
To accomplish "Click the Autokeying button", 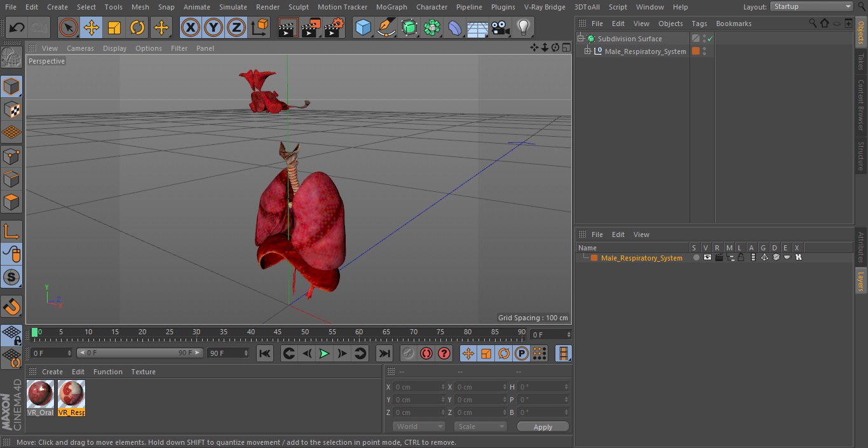I will click(426, 353).
